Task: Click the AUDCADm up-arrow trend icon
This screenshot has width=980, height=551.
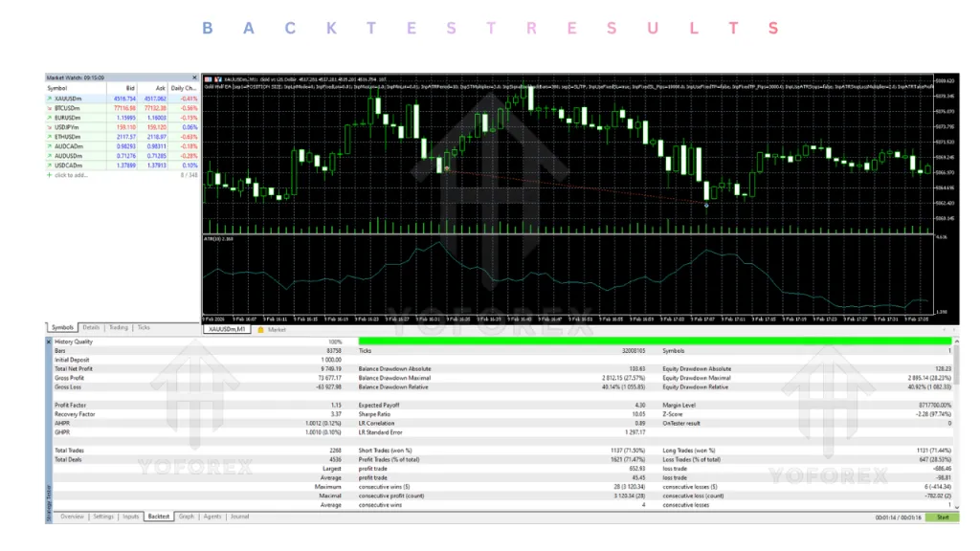Action: [50, 146]
